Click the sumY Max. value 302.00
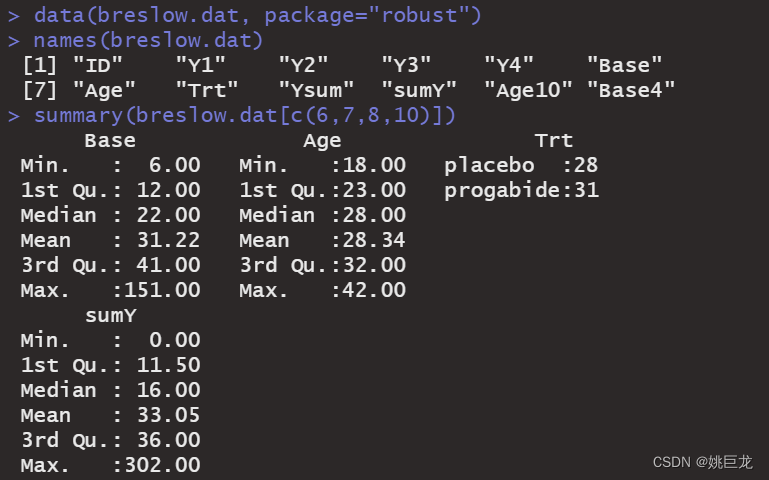Image resolution: width=769 pixels, height=480 pixels. pyautogui.click(x=162, y=465)
